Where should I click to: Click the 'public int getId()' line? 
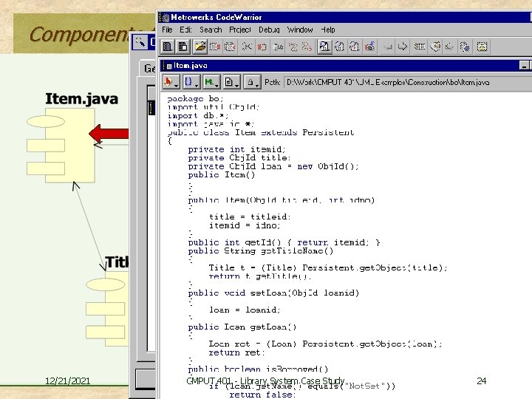point(284,242)
